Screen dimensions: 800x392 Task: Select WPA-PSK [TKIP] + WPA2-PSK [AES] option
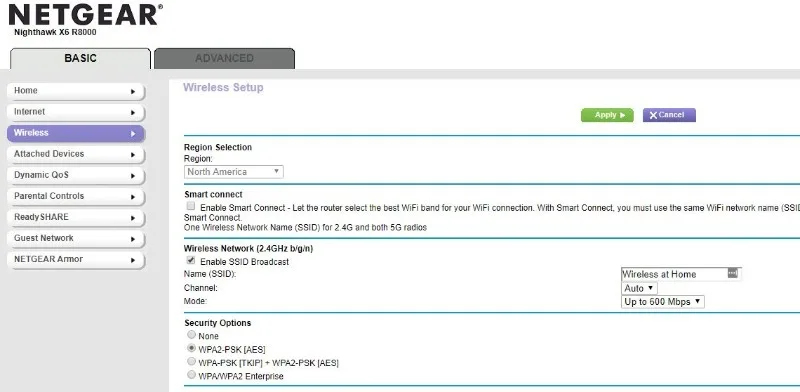click(x=191, y=361)
